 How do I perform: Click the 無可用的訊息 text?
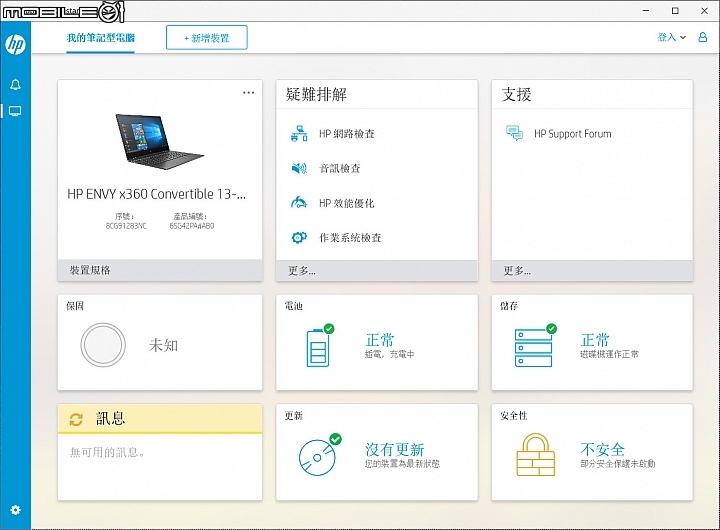point(107,452)
